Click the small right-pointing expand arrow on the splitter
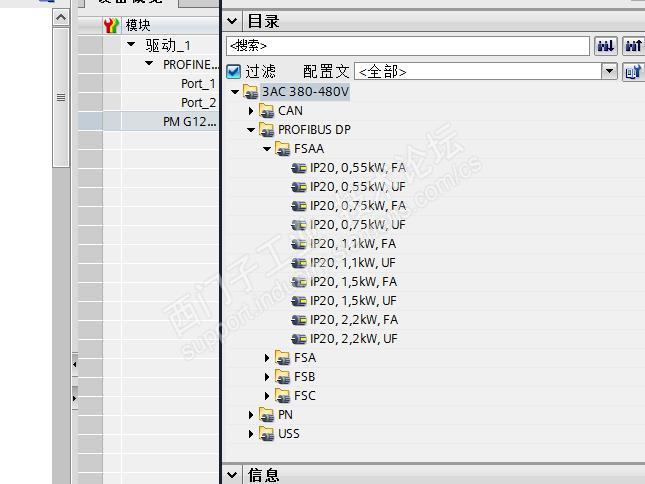This screenshot has width=645, height=484. pyautogui.click(x=74, y=398)
